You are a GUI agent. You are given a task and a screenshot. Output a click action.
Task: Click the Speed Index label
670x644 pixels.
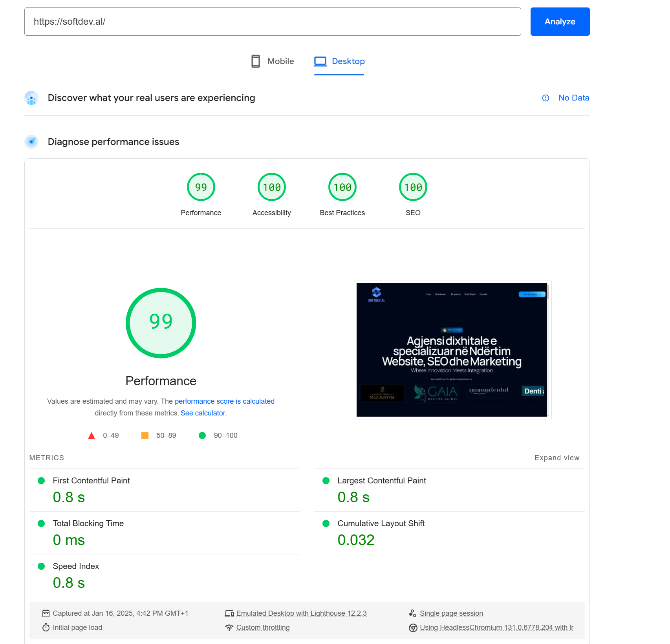[x=76, y=566]
